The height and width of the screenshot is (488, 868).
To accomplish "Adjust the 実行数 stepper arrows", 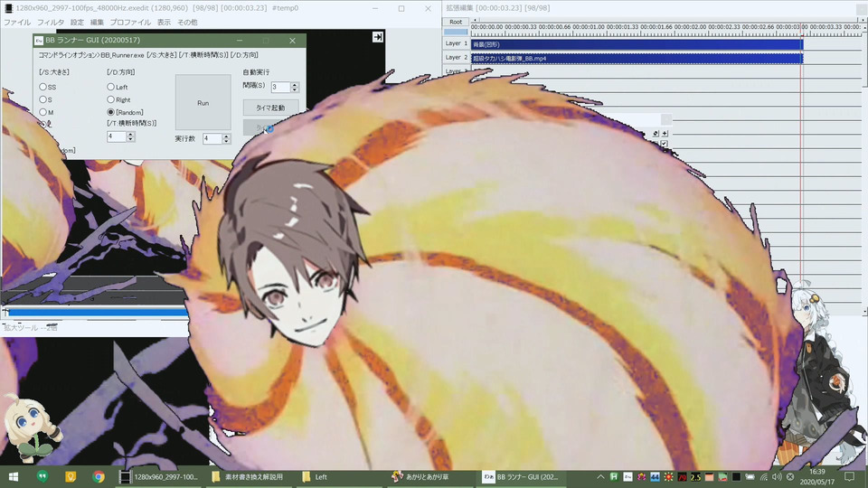I will pos(226,139).
